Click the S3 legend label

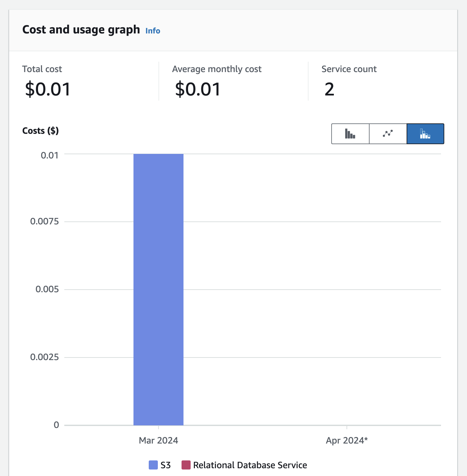[166, 465]
